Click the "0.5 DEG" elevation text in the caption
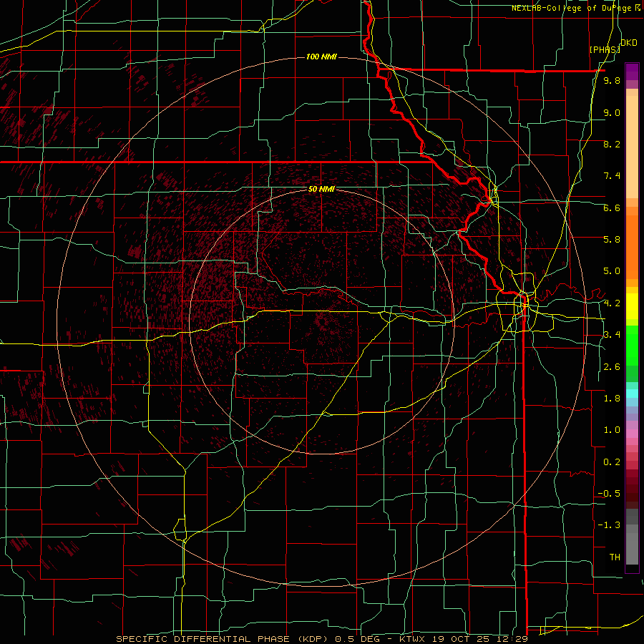This screenshot has width=644, height=644. click(357, 639)
